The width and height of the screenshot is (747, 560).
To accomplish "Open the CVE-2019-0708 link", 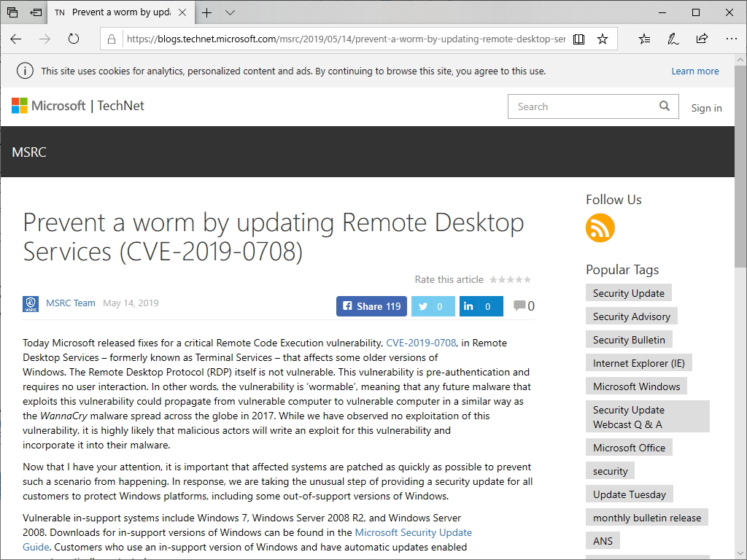I will pyautogui.click(x=421, y=343).
